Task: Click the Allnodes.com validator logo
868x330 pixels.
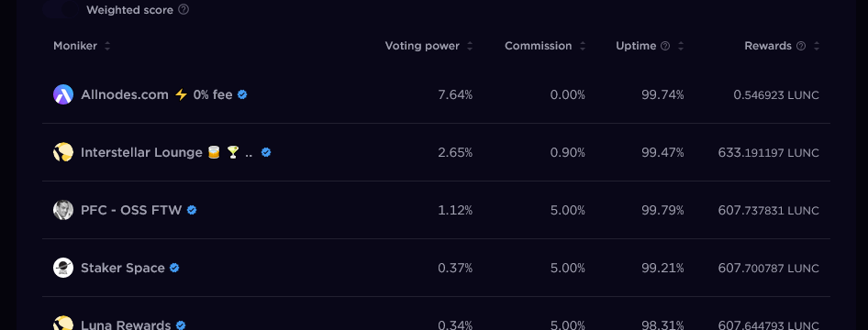Action: (63, 94)
